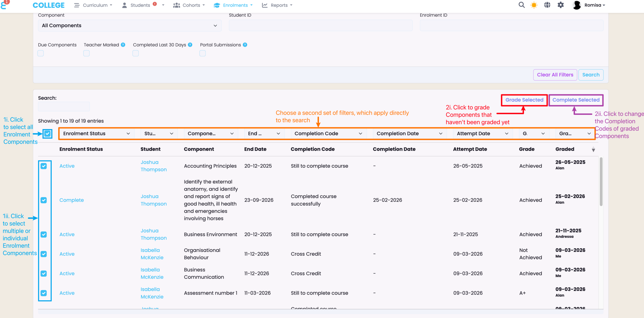Uncheck the Accounting Principles row checkbox
This screenshot has height=318, width=644.
pos(44,166)
